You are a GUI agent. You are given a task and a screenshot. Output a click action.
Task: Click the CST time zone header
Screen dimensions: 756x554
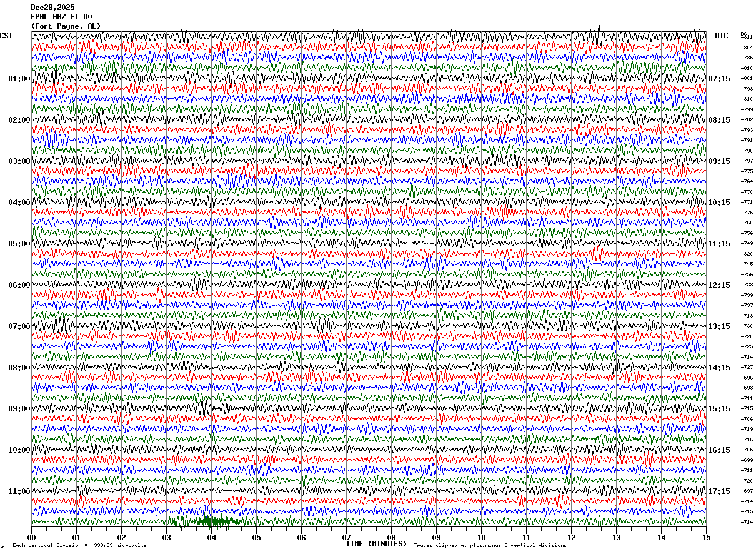click(x=6, y=36)
